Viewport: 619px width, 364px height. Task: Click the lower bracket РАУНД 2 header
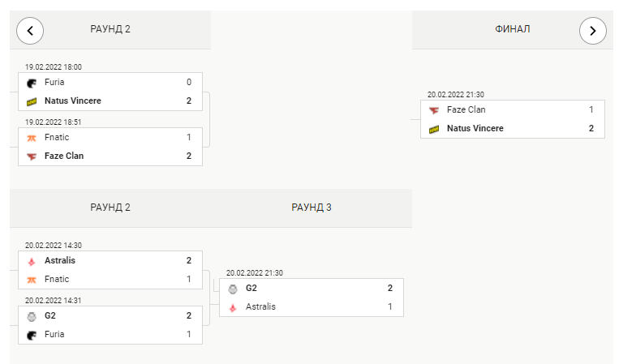point(110,208)
